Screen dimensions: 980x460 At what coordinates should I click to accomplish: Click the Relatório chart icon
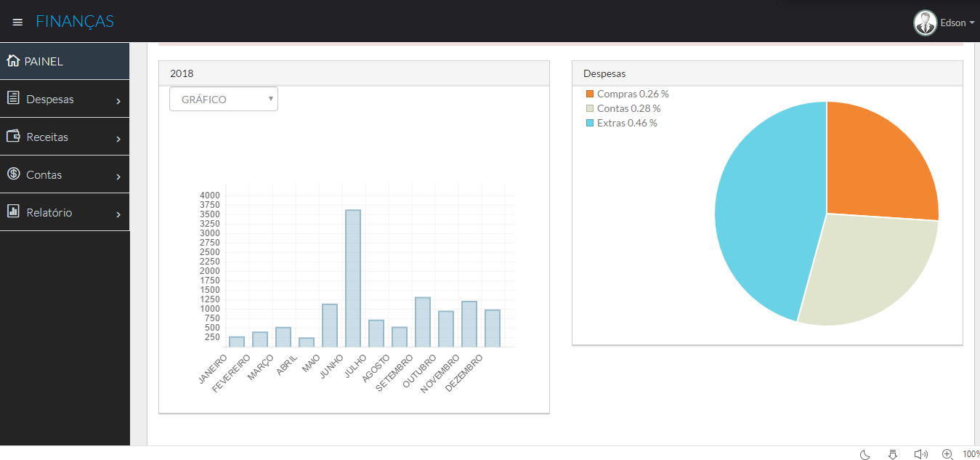point(13,211)
